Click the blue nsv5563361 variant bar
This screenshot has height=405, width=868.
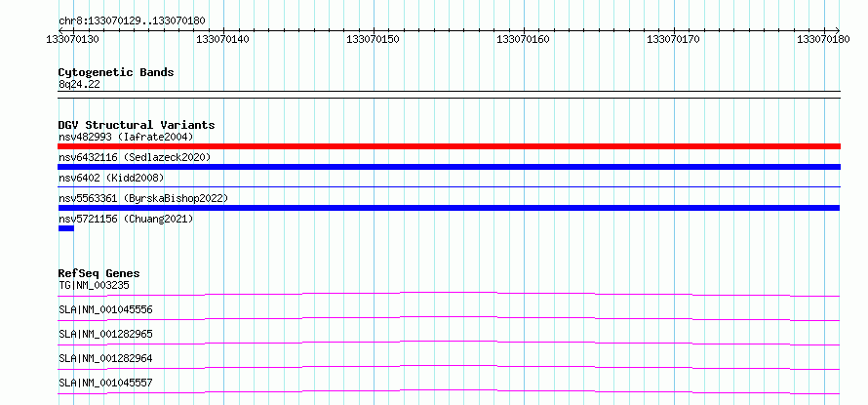[449, 208]
